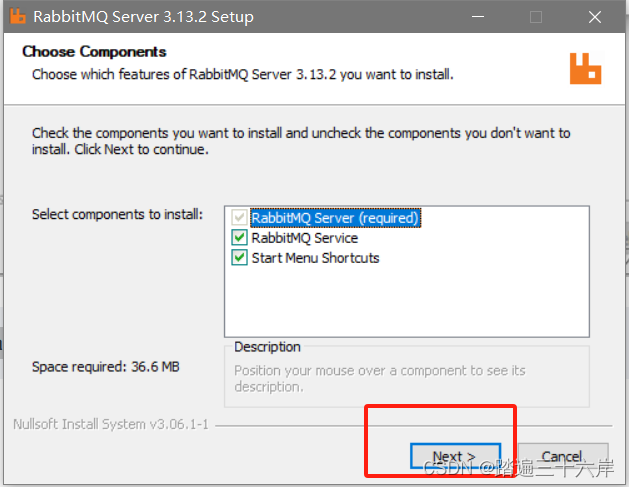The image size is (629, 487).
Task: Select the RabbitMQ Server (required) row
Action: (335, 218)
